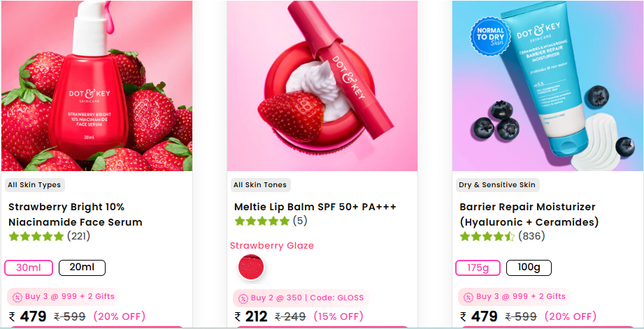644x329 pixels.
Task: Click discount icon on GLOSS code offer
Action: click(243, 298)
